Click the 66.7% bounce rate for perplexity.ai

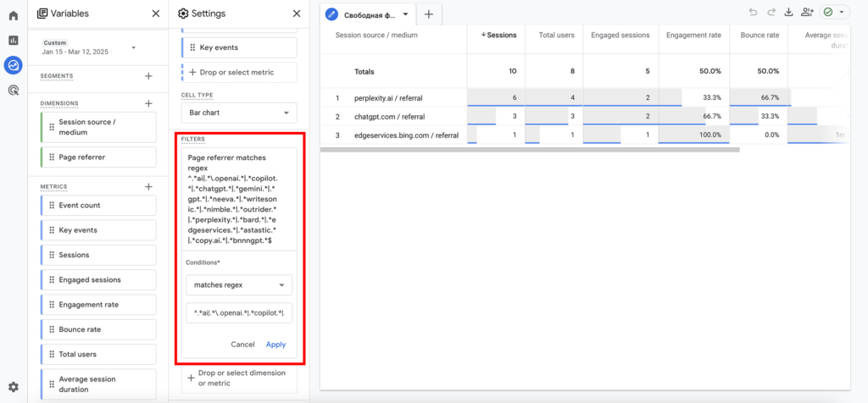(x=770, y=98)
